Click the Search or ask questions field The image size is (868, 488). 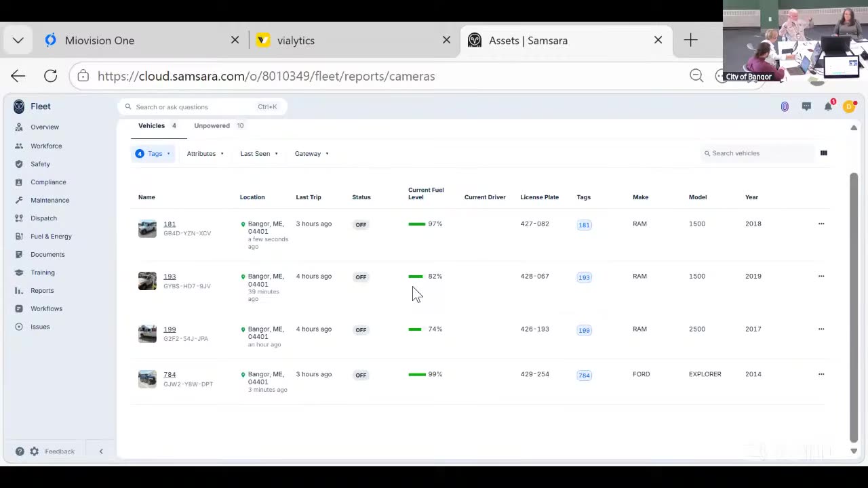202,107
